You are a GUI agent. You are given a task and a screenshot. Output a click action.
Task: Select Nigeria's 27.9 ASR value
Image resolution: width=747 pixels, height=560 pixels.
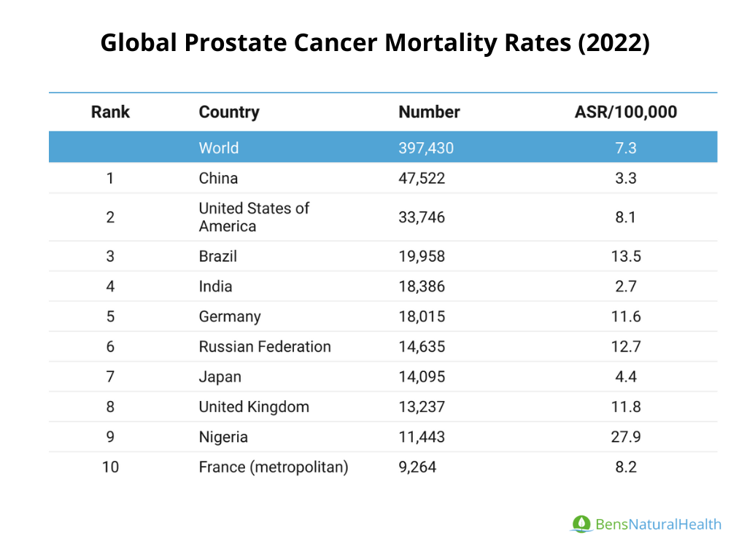tap(625, 437)
